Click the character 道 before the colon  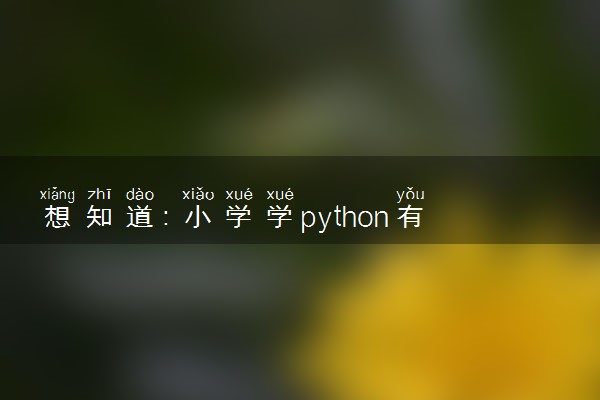tap(140, 217)
